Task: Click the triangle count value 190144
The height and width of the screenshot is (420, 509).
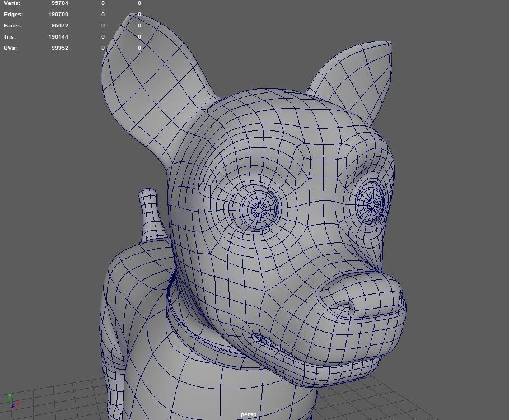Action: pyautogui.click(x=58, y=36)
